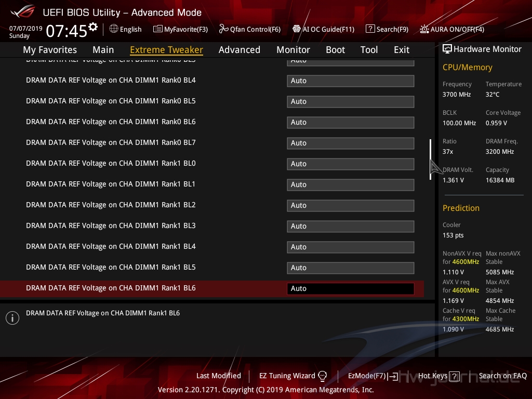Show Hot Keys list text
Viewport: 532px width, 399px height.
click(433, 376)
